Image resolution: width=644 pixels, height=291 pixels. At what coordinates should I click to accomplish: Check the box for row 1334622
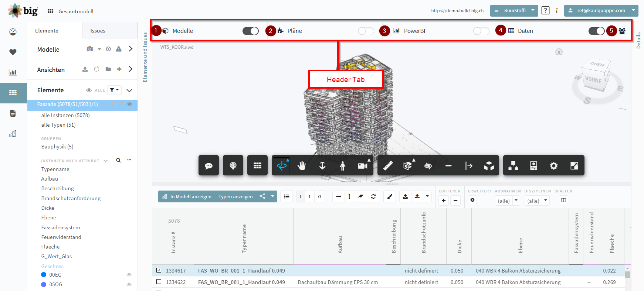click(159, 282)
